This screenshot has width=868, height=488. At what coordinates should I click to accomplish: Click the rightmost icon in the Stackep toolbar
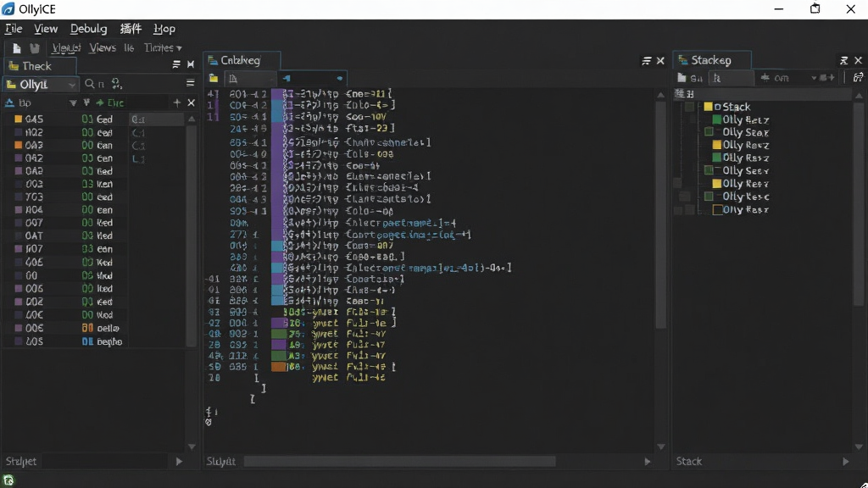coord(858,77)
